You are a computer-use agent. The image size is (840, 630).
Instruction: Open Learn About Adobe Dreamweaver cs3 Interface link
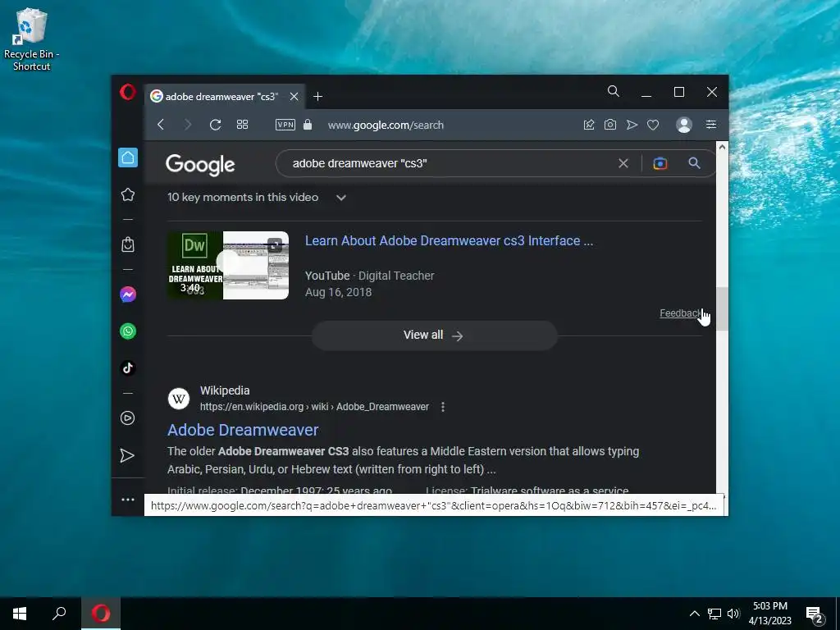coord(449,240)
